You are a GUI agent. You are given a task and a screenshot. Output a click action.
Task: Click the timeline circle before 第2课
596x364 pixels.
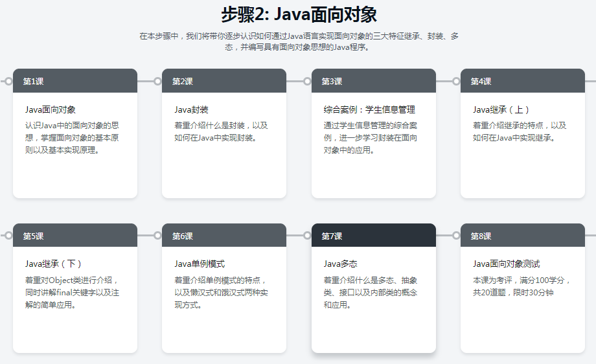[157, 82]
